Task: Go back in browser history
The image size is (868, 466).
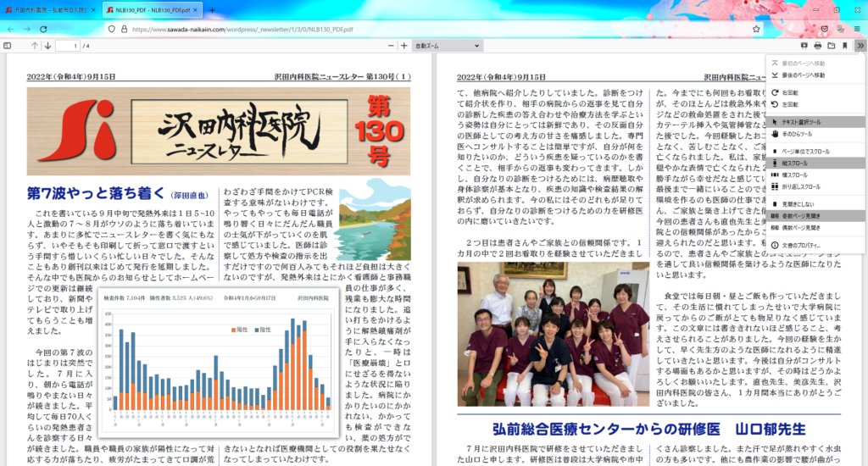Action: 10,29
